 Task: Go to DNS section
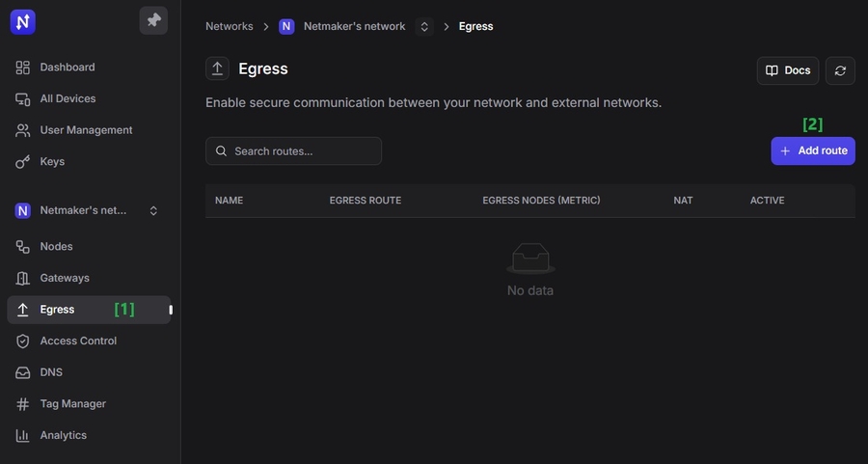coord(51,372)
